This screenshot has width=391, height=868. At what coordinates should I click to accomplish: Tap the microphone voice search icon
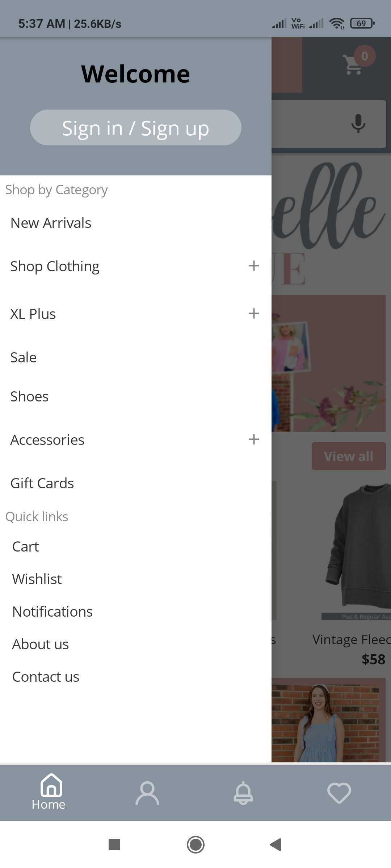point(358,124)
